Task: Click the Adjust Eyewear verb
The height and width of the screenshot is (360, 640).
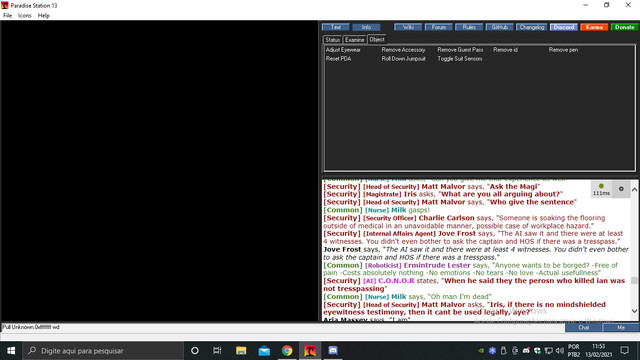Action: click(x=343, y=50)
